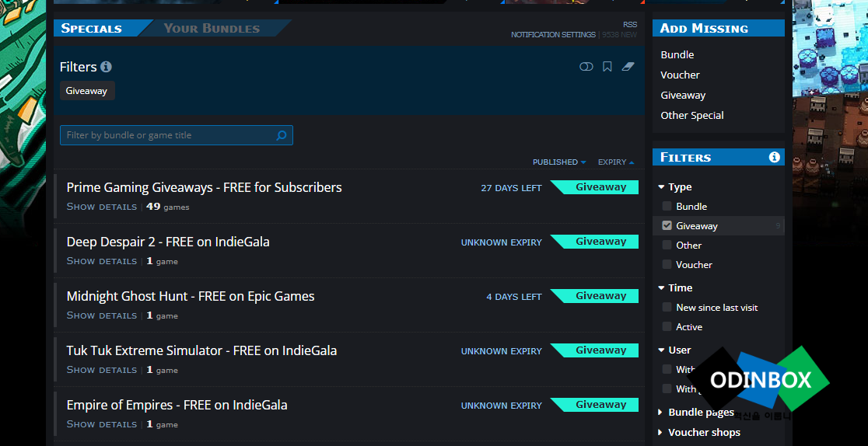Sort by Expiry
868x446 pixels.
point(616,162)
